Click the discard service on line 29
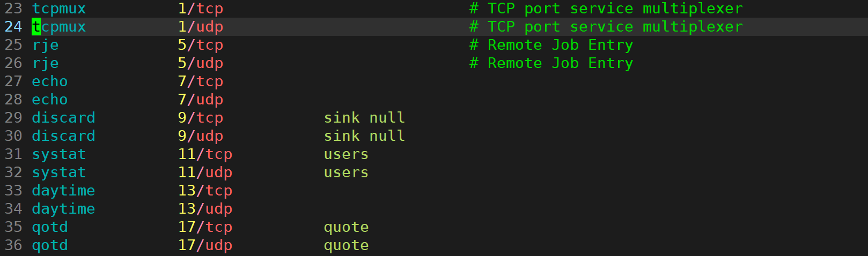Viewport: 868px width, 256px height. click(64, 118)
